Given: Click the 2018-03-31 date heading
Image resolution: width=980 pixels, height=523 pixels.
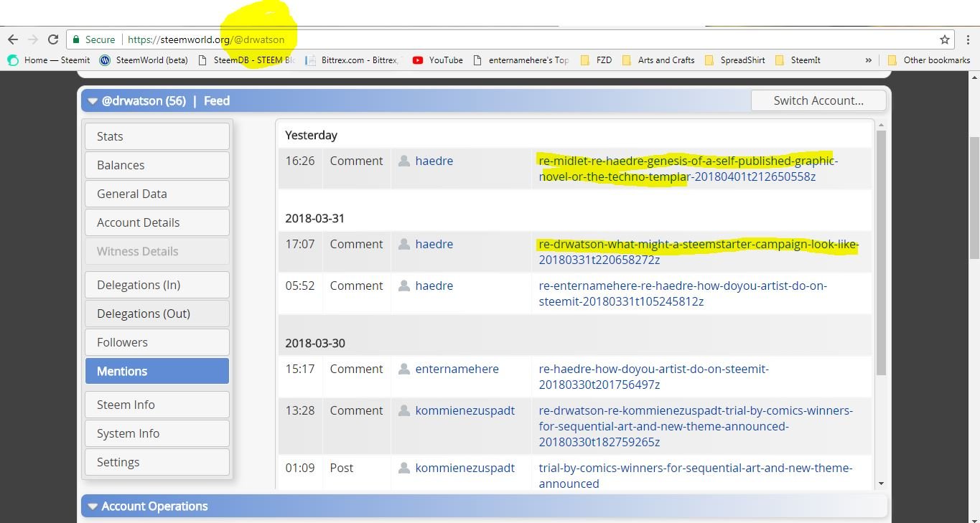Looking at the screenshot, I should tap(315, 218).
